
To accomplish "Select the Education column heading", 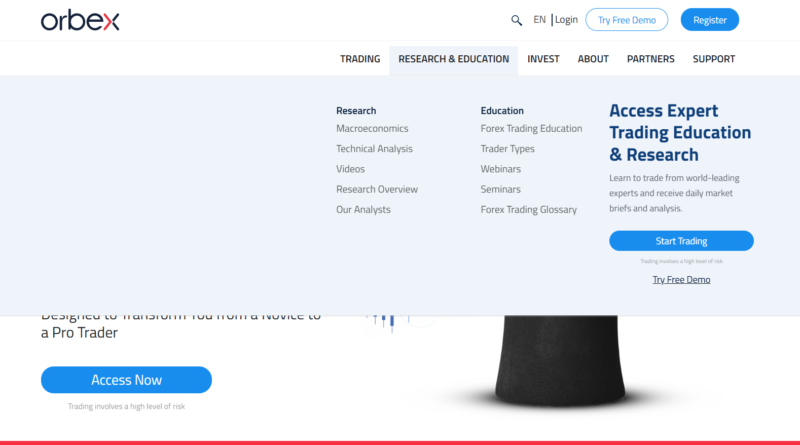I will [502, 111].
